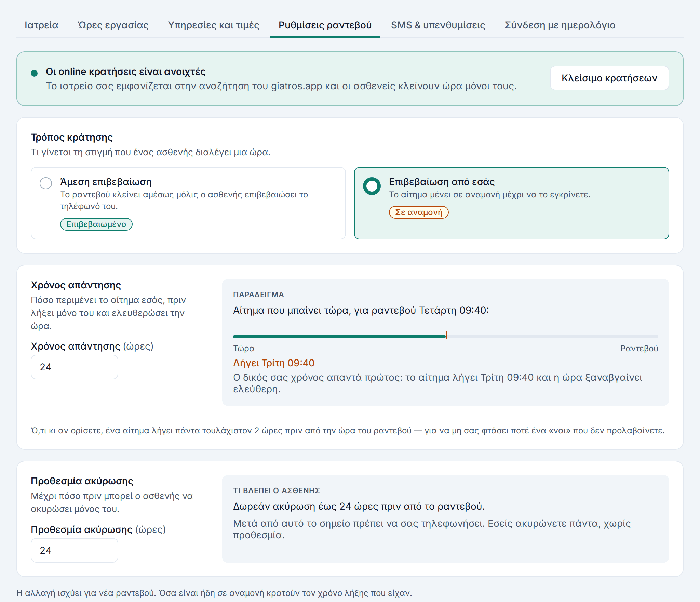The image size is (700, 602).
Task: Go to SMS & υπενθυμίσεις tab
Action: tap(438, 25)
